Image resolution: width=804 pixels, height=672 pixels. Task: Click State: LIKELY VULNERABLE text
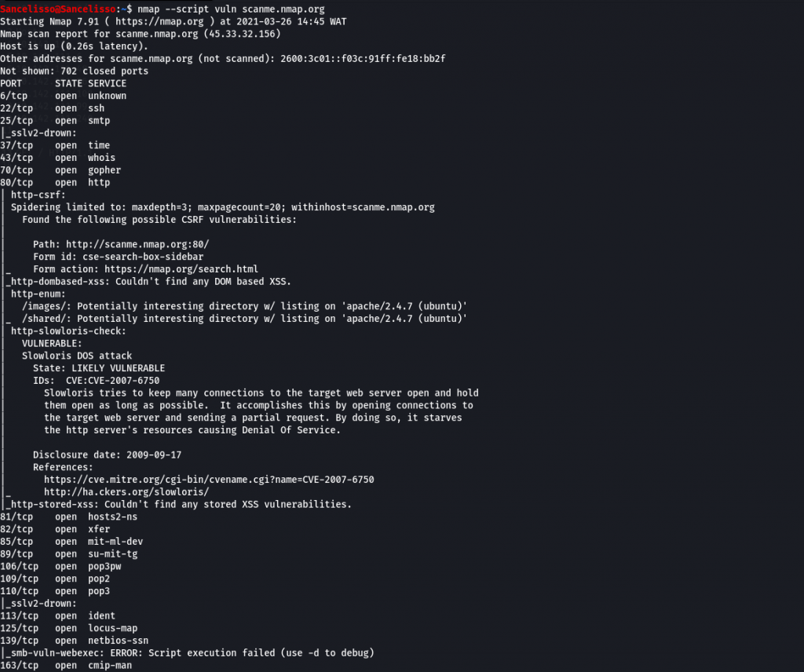99,368
